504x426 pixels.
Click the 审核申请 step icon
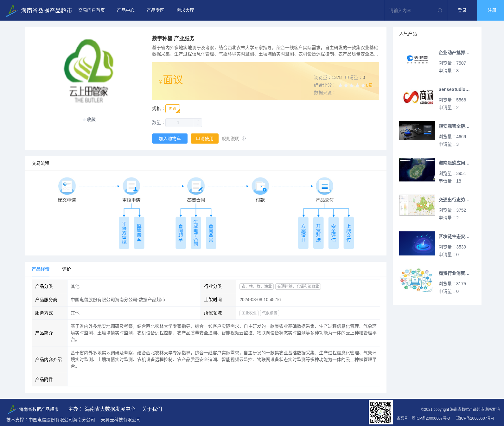(x=131, y=186)
